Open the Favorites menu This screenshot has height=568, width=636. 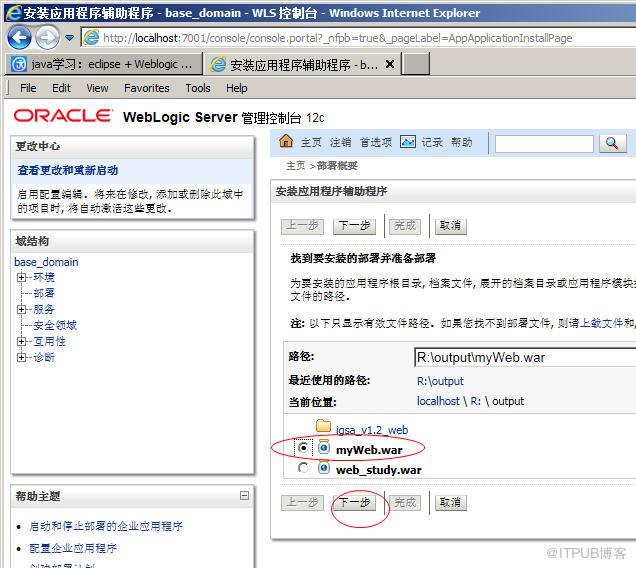(x=147, y=88)
